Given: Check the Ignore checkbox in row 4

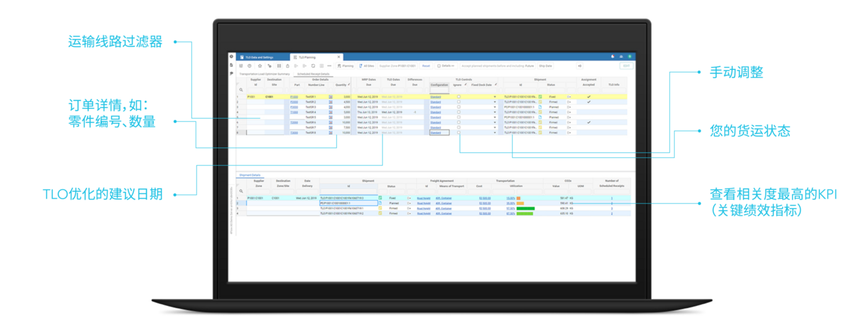Looking at the screenshot, I should tap(459, 112).
